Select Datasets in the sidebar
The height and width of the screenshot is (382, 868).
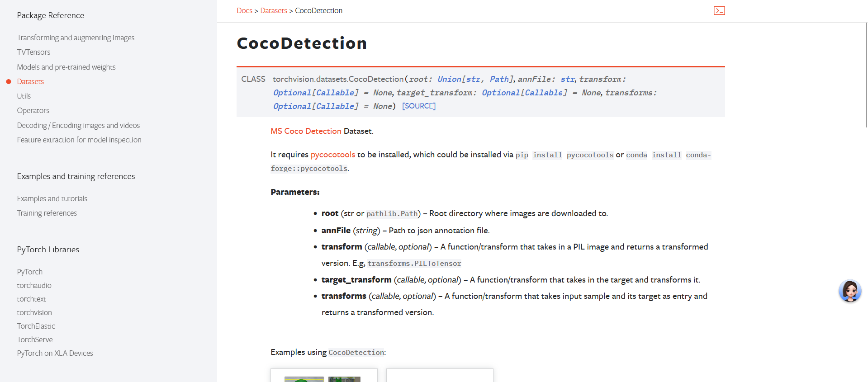pyautogui.click(x=30, y=81)
